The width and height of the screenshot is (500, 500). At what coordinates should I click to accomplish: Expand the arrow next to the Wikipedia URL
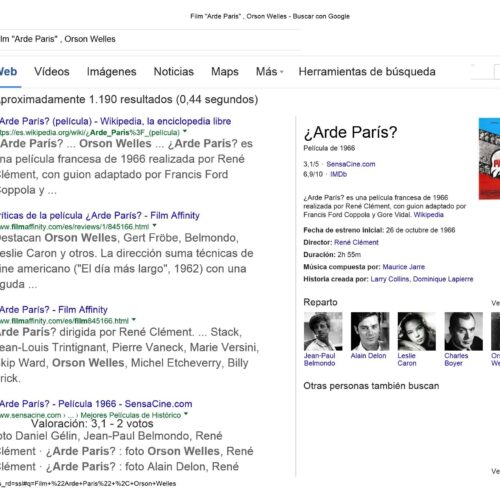[x=185, y=132]
